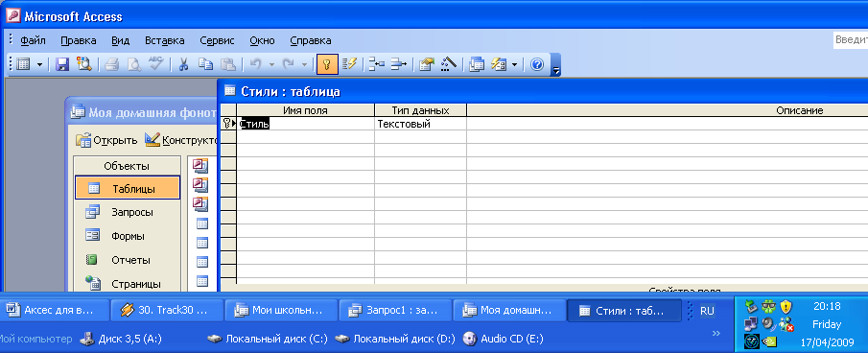The image size is (868, 353).
Task: Open the Вид menu
Action: pyautogui.click(x=120, y=40)
